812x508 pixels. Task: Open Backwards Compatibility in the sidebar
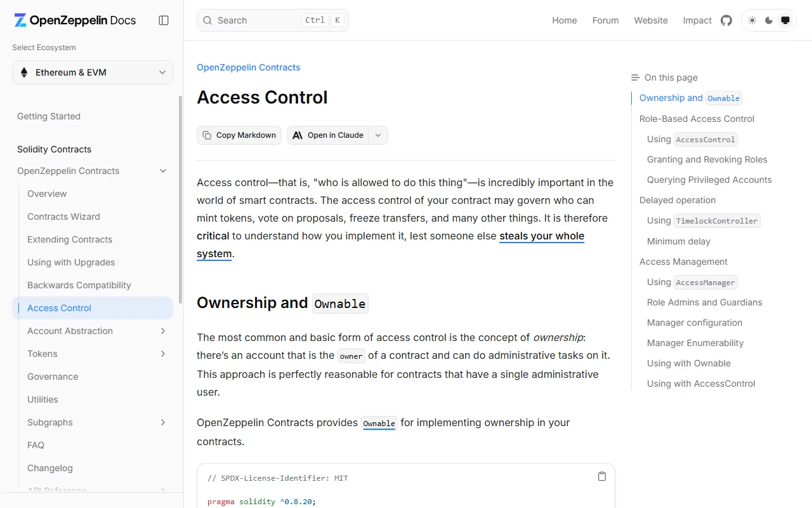(x=79, y=285)
